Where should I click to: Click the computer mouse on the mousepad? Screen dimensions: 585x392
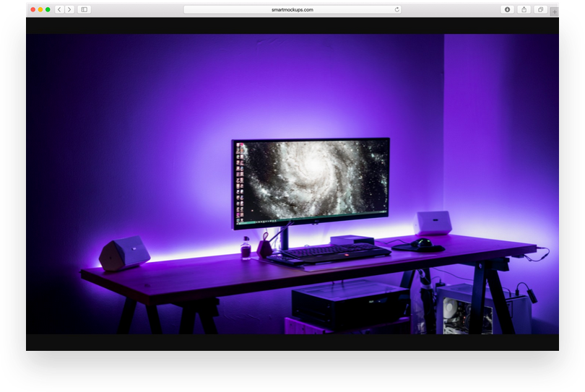pos(423,243)
